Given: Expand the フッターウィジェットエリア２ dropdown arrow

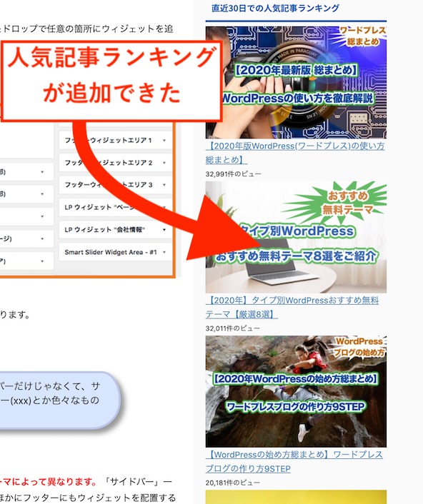Looking at the screenshot, I should [x=164, y=163].
